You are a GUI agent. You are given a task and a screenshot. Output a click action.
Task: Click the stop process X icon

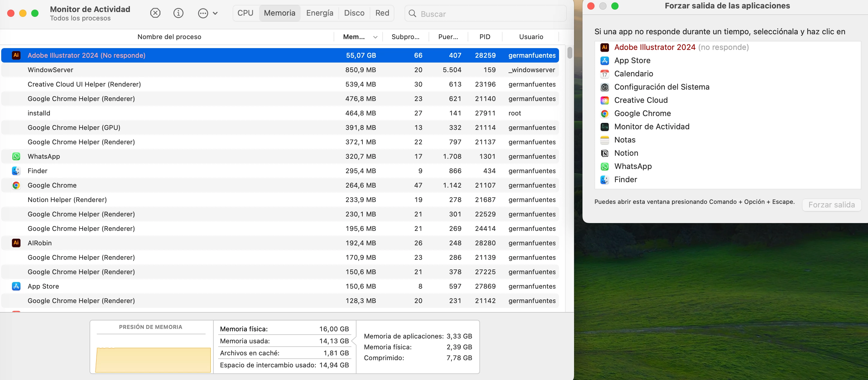155,13
